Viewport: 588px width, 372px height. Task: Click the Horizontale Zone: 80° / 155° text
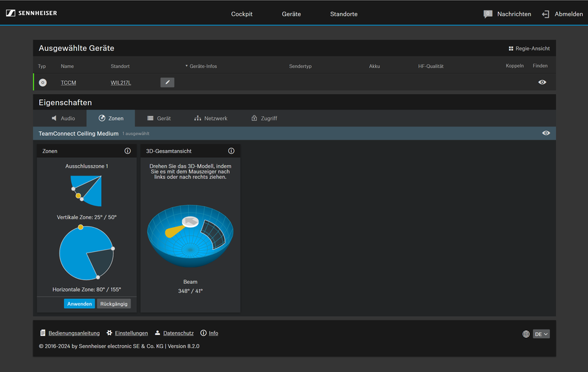(87, 290)
